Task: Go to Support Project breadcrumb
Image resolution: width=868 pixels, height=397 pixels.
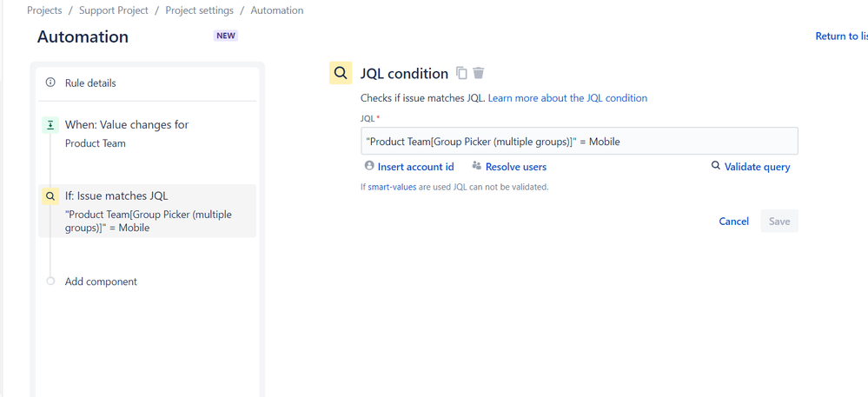Action: 114,10
